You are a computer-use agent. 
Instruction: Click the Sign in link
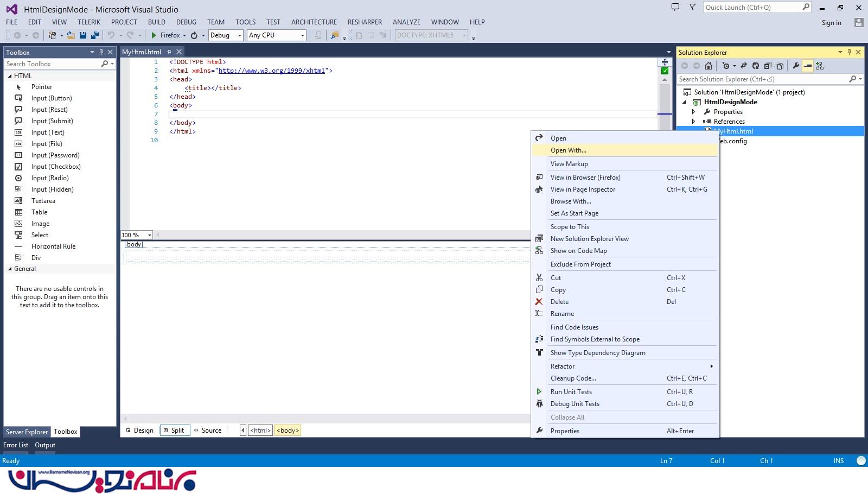point(831,23)
